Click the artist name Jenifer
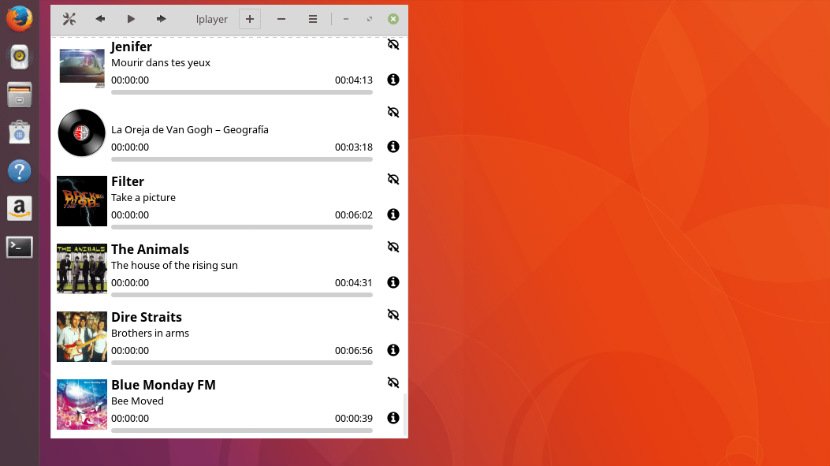 coord(131,47)
